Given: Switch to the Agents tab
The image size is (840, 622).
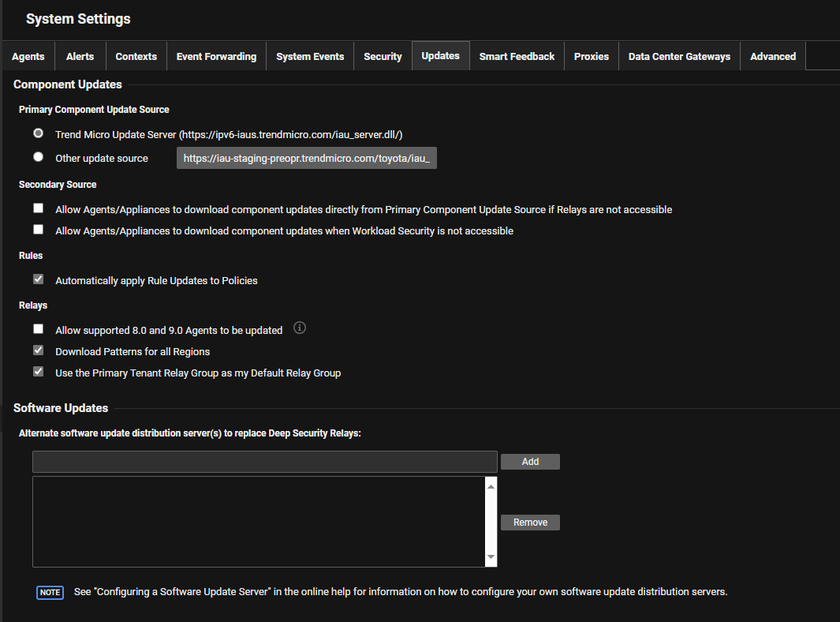Looking at the screenshot, I should (28, 56).
